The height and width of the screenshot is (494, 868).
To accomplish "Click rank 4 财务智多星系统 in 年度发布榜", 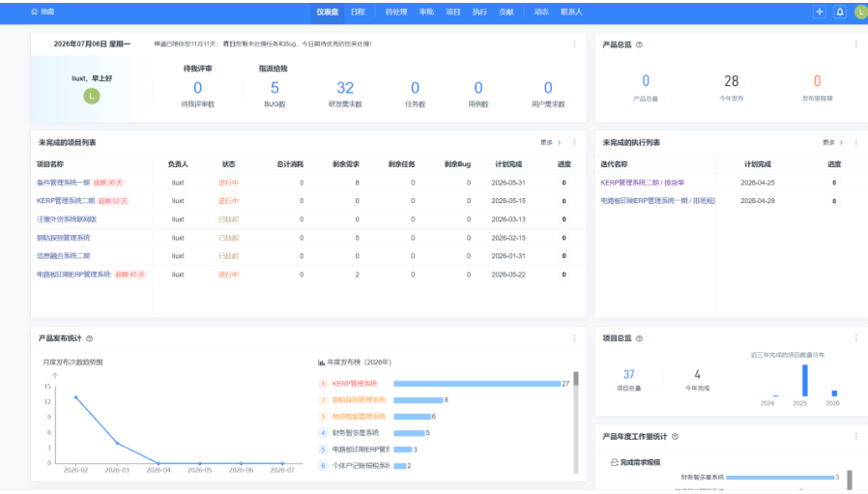I will click(x=356, y=433).
